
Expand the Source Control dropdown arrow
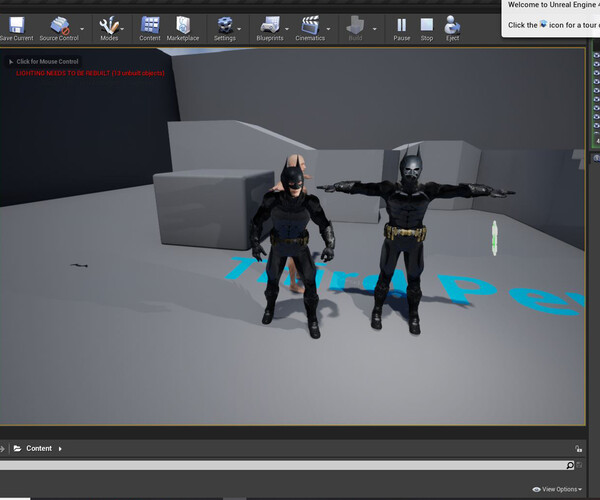tap(82, 29)
